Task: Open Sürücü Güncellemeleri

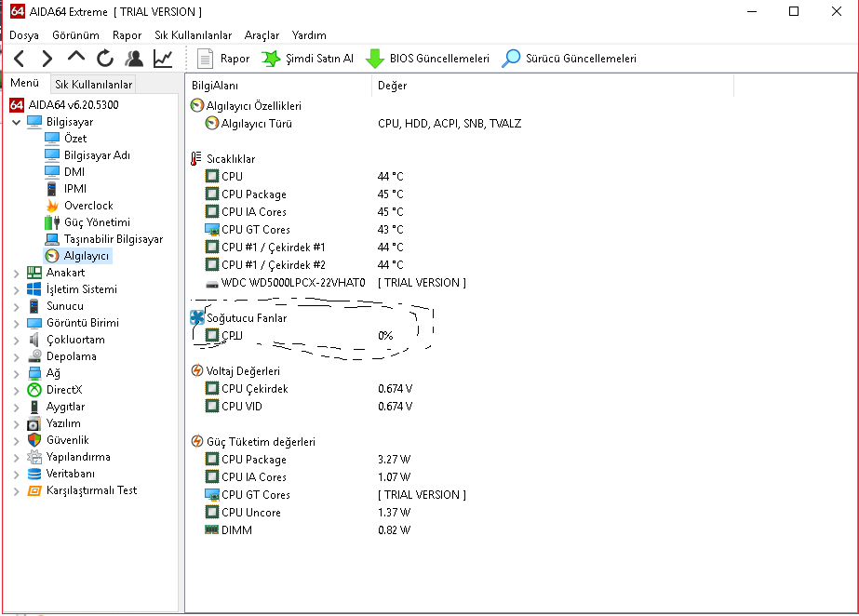Action: [x=570, y=59]
